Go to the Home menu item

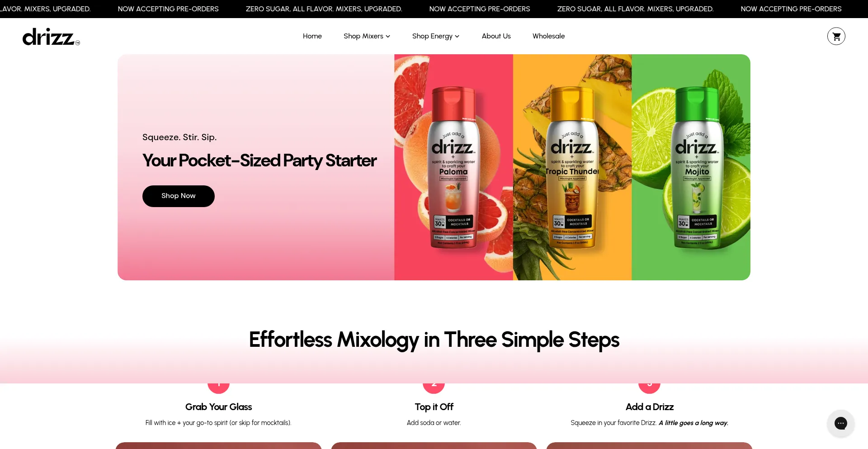pyautogui.click(x=312, y=36)
